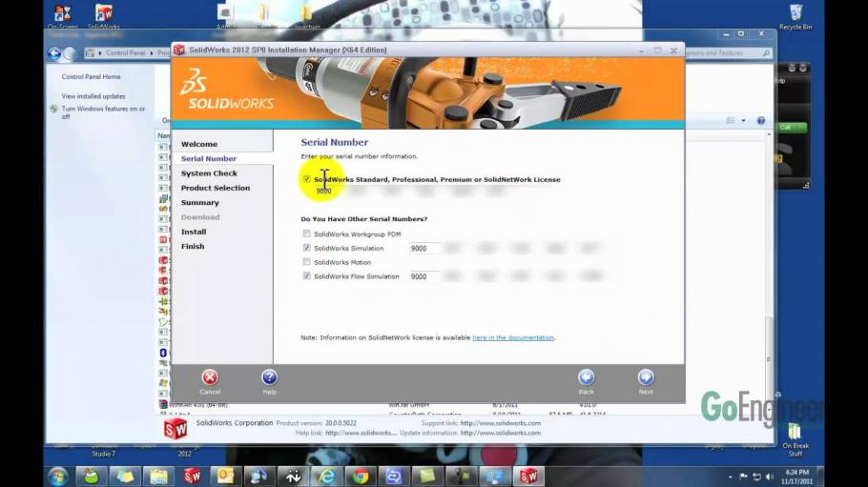Open the 'here in the documentation' link
Screen dimensions: 868x487
[512, 337]
